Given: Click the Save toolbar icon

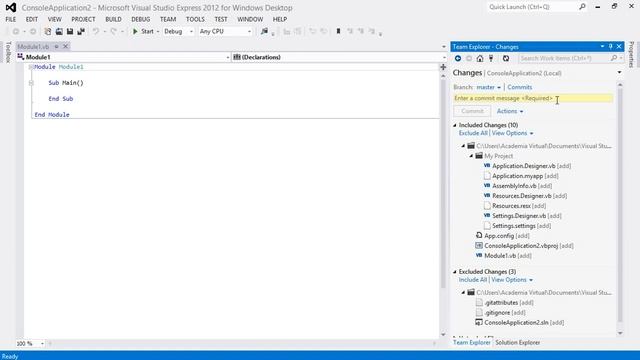Looking at the screenshot, I should pyautogui.click(x=70, y=31).
